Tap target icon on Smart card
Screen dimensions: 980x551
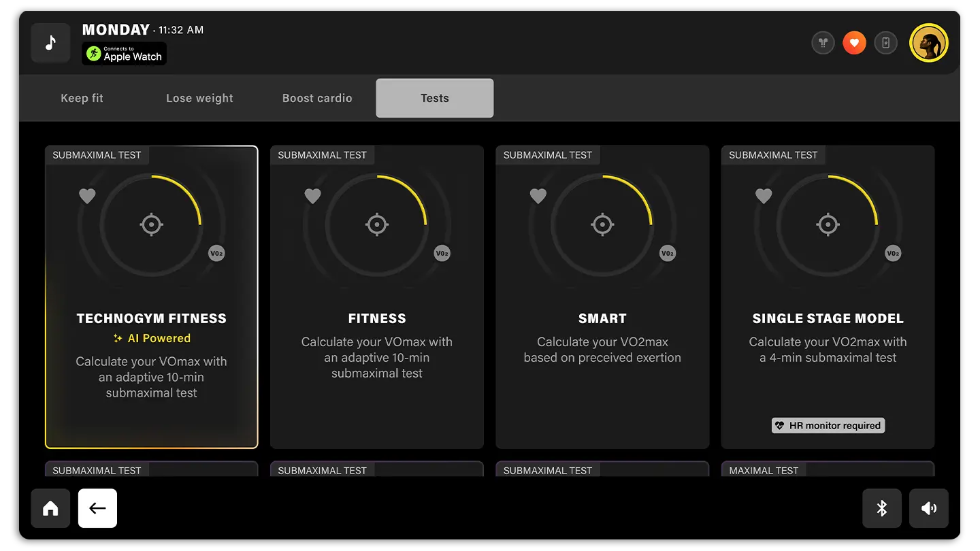point(602,224)
